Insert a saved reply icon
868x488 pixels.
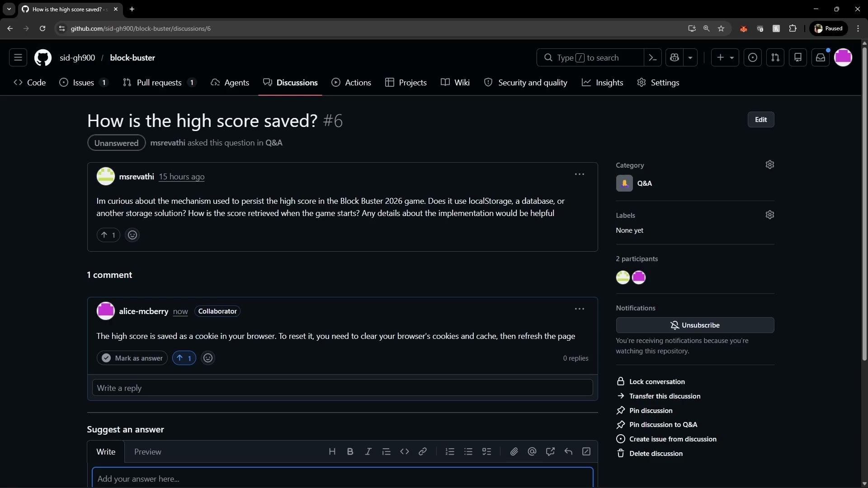(568, 451)
